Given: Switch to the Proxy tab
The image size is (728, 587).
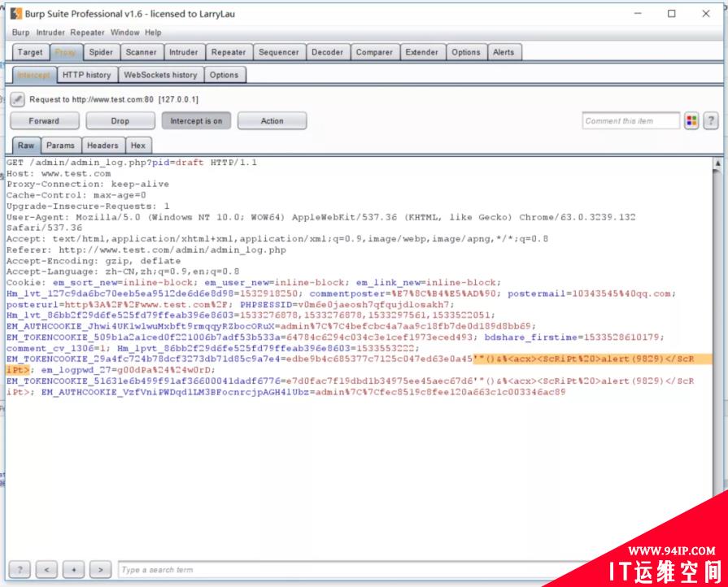Looking at the screenshot, I should pos(65,52).
